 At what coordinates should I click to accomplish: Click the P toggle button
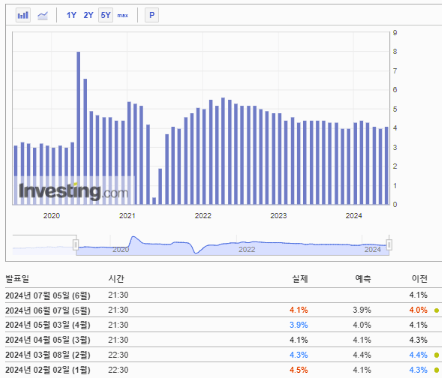pos(152,15)
